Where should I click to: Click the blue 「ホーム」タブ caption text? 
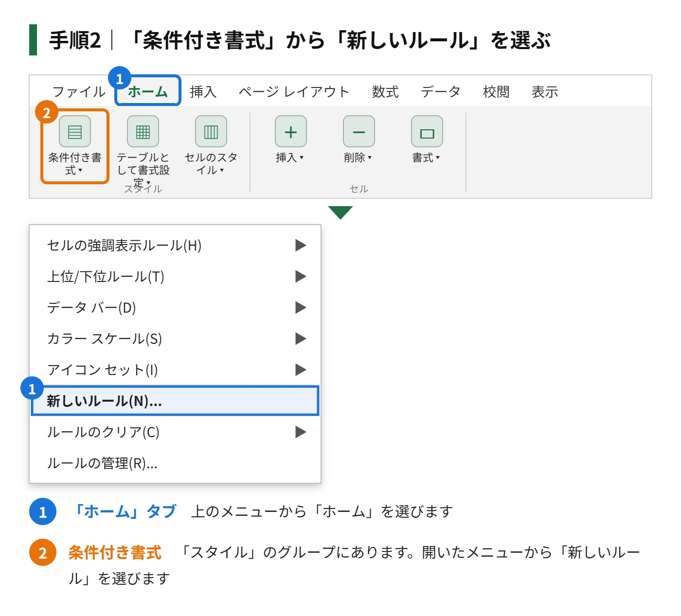tap(124, 511)
